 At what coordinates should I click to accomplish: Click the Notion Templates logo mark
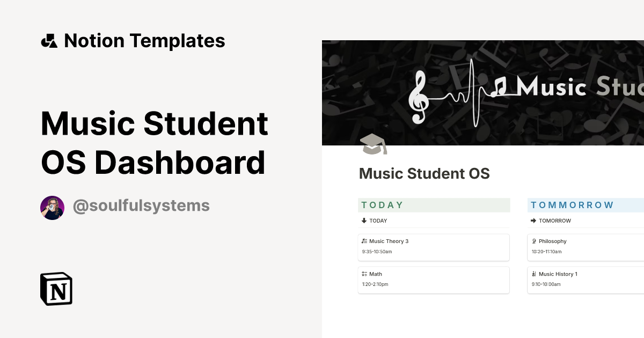[x=49, y=40]
